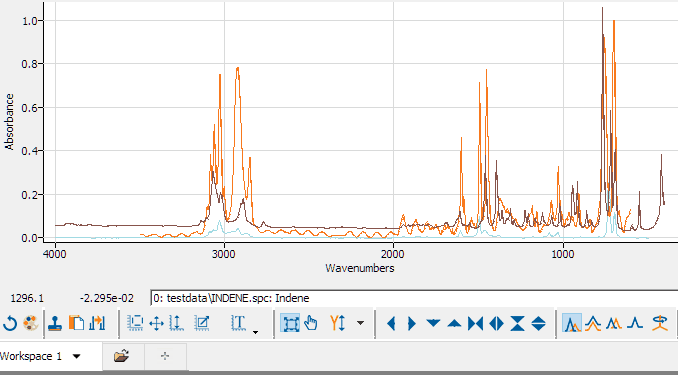This screenshot has height=375, width=678.
Task: Select the text annotation T tool
Action: point(239,323)
